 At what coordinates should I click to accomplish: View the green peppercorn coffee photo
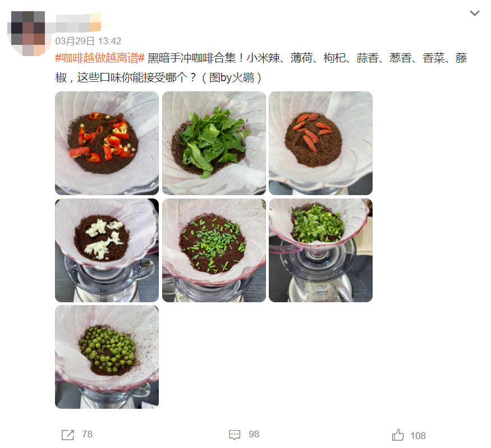click(x=107, y=357)
